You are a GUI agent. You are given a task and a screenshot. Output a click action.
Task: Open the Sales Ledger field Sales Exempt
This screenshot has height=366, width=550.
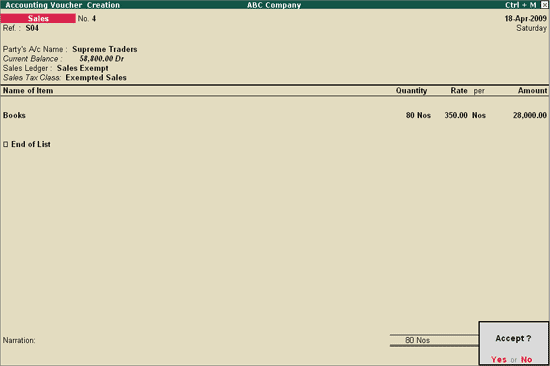pyautogui.click(x=82, y=68)
